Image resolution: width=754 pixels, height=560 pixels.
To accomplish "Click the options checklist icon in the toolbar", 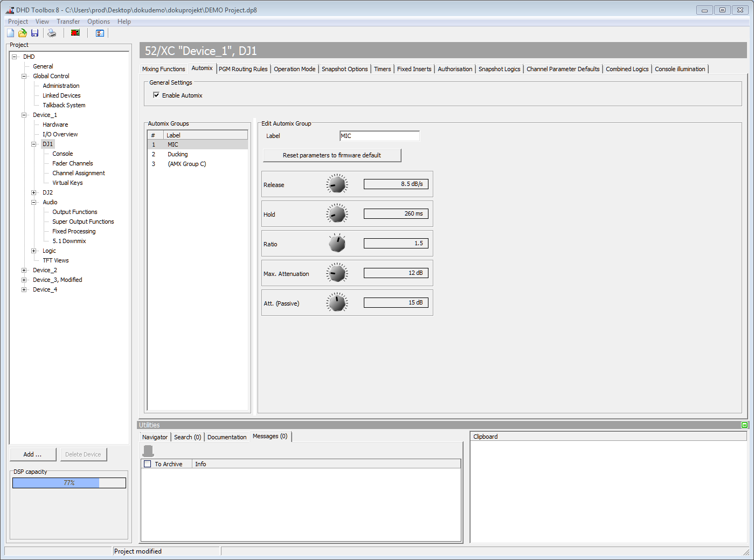I will coord(100,33).
